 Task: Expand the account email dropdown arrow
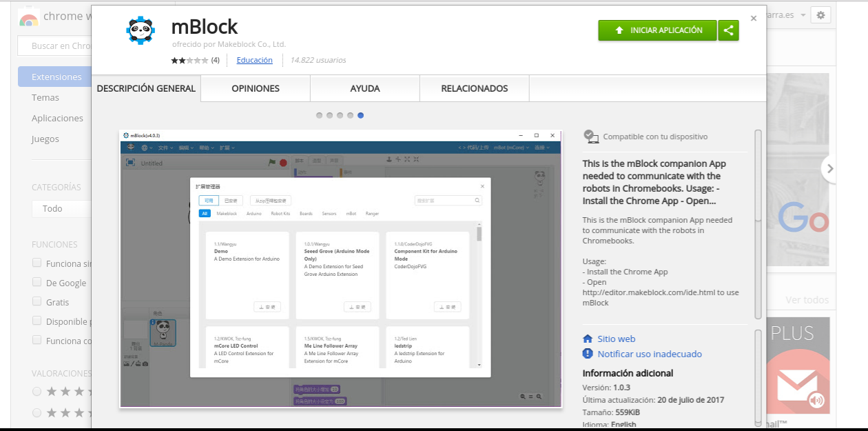pyautogui.click(x=803, y=15)
